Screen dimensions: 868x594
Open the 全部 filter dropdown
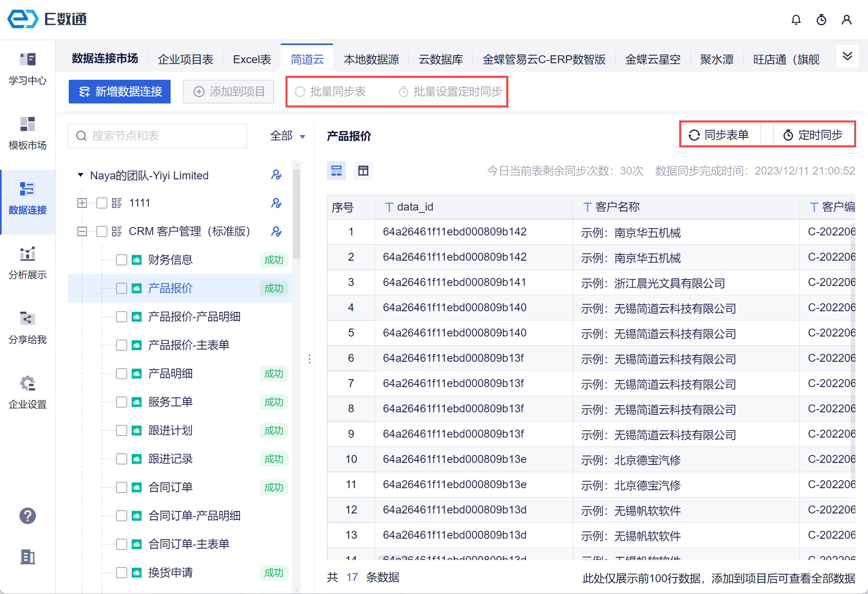click(x=287, y=136)
